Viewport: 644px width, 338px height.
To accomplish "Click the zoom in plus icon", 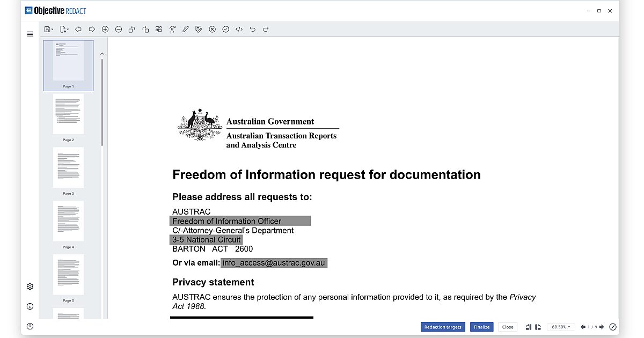I will (x=105, y=30).
